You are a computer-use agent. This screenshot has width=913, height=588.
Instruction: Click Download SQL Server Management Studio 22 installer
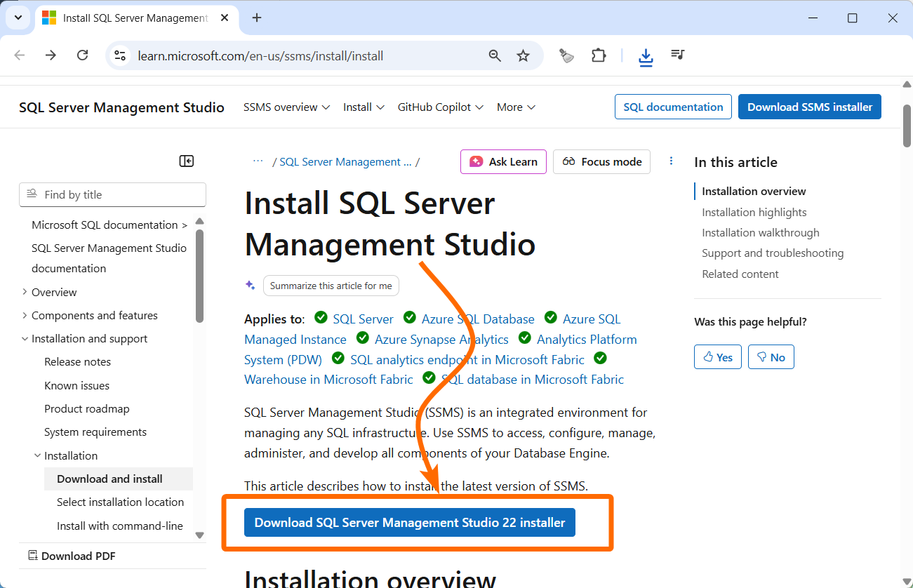409,523
